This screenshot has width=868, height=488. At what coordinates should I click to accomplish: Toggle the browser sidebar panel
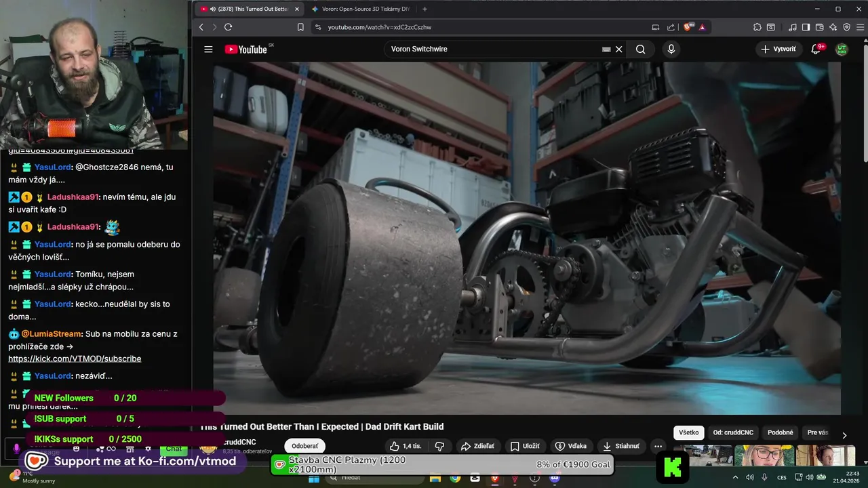(x=806, y=27)
